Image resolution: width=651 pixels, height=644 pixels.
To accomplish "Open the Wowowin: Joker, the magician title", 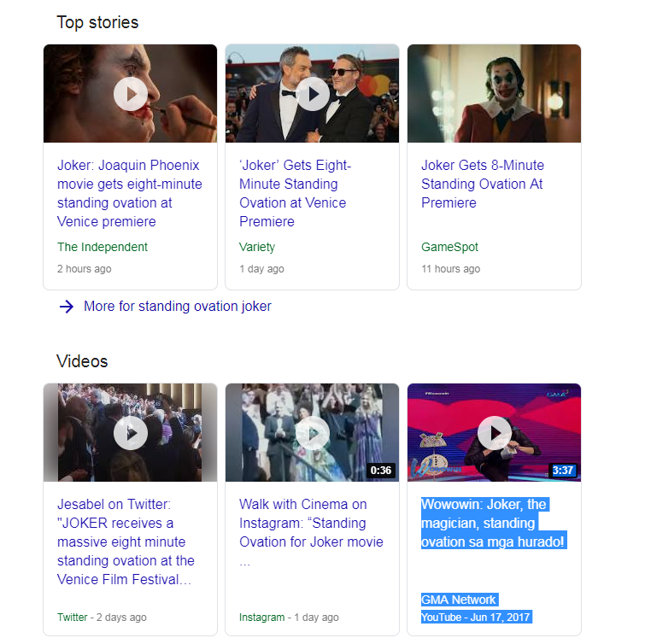I will (x=493, y=524).
